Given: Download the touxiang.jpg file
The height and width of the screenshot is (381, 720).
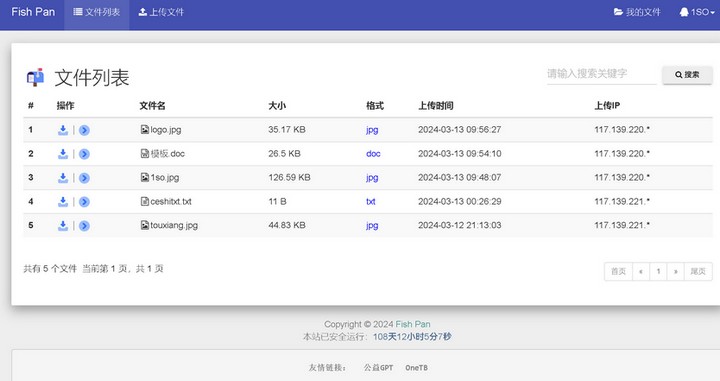Looking at the screenshot, I should (x=63, y=226).
